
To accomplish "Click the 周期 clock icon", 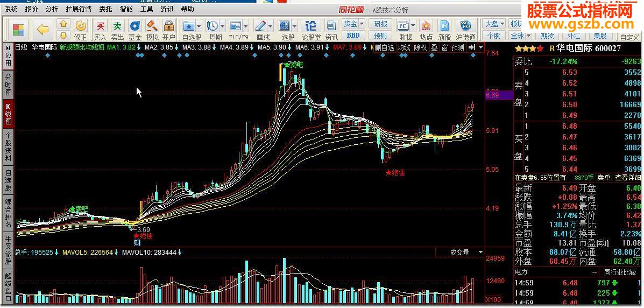I will pyautogui.click(x=213, y=26).
